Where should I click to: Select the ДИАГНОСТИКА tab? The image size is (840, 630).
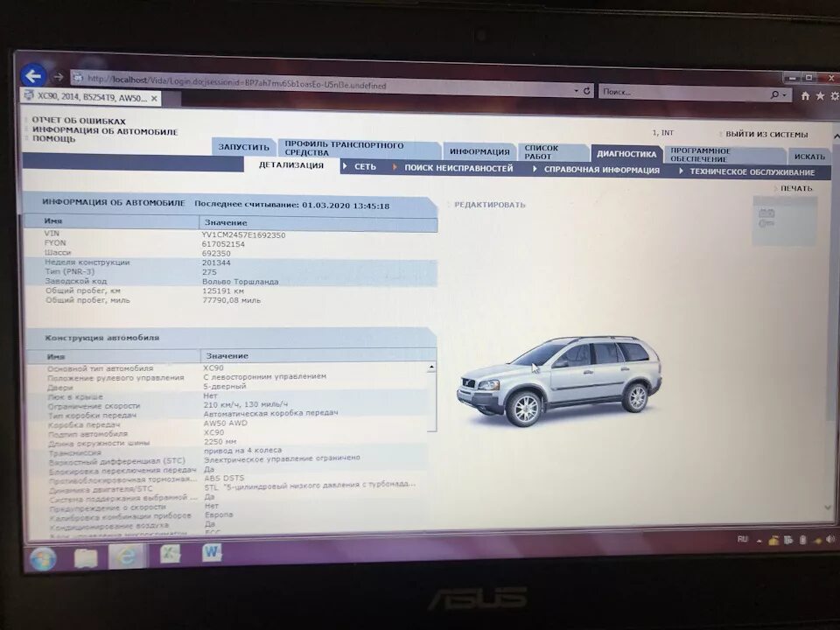[x=626, y=154]
